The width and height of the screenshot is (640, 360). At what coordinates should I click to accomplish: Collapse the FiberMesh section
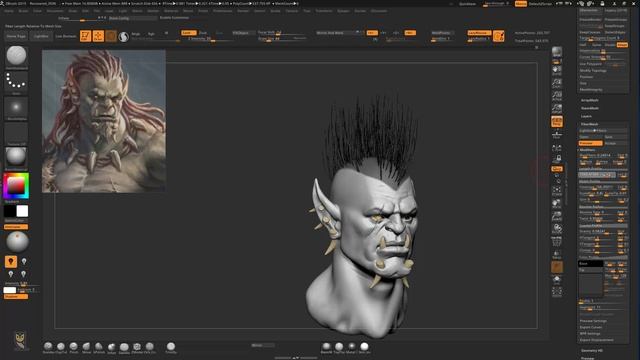coord(589,124)
